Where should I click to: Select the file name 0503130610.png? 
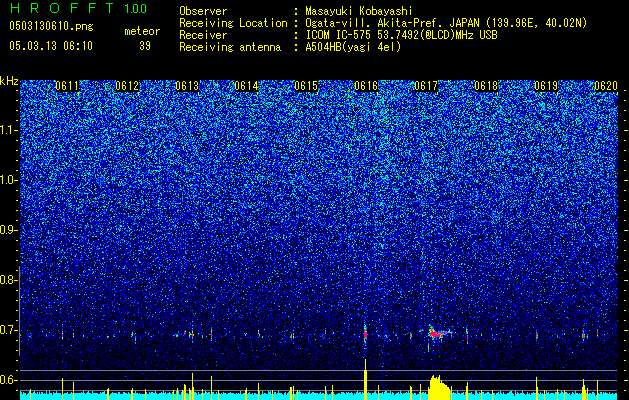[51, 26]
